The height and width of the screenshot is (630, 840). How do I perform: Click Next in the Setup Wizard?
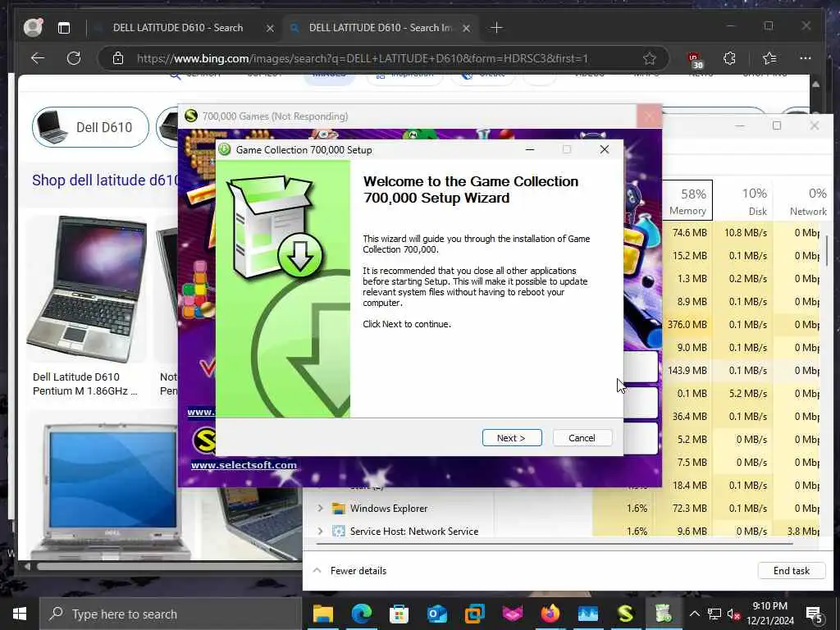click(x=512, y=438)
